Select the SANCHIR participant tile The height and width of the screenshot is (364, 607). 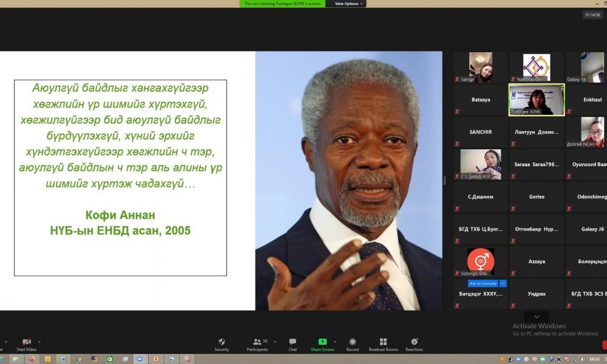(481, 132)
